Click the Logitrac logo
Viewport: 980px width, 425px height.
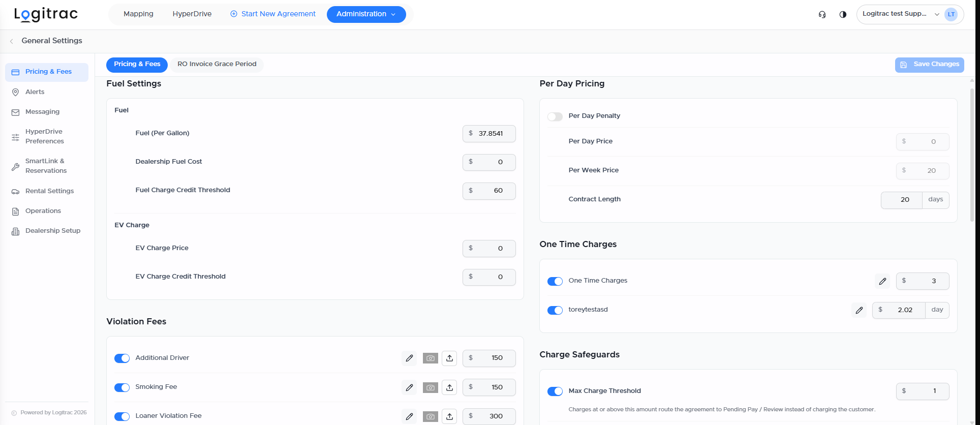pyautogui.click(x=46, y=14)
